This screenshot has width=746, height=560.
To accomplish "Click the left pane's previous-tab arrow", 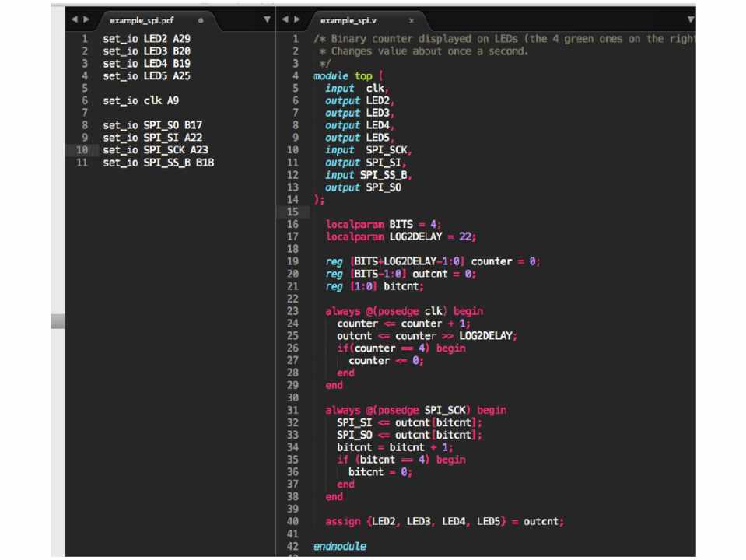I will [x=72, y=17].
